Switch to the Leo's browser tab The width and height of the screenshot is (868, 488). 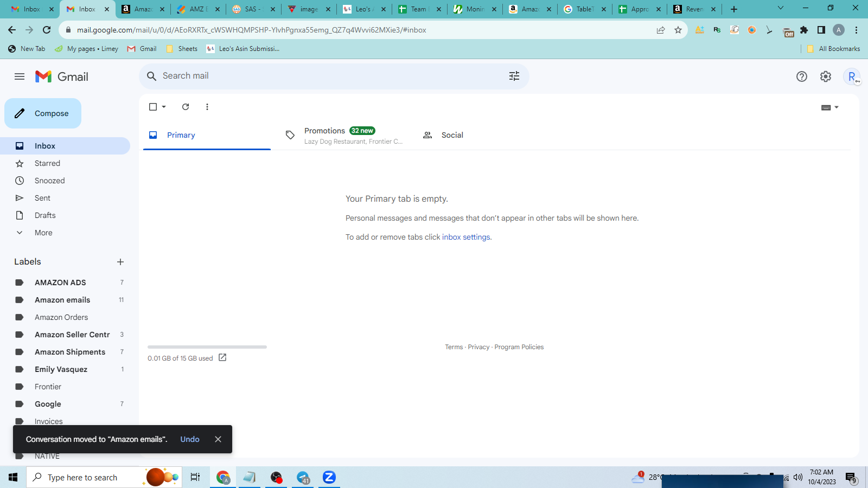click(363, 9)
